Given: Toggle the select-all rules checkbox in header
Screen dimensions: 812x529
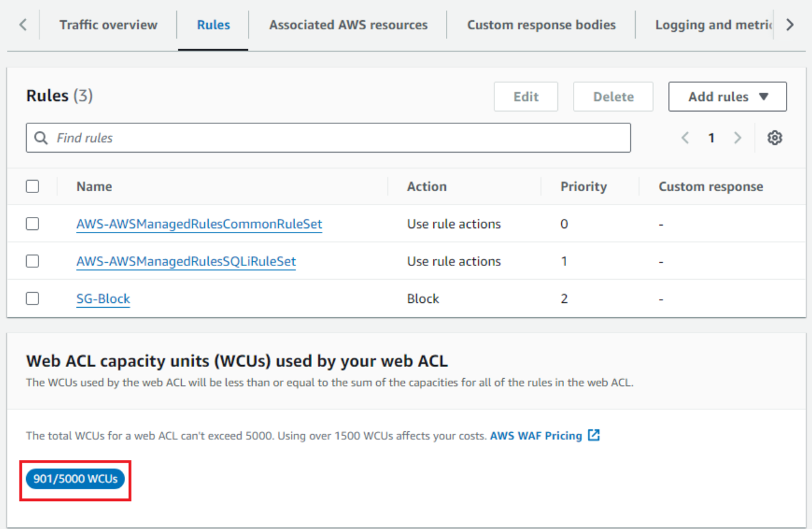Looking at the screenshot, I should point(32,186).
